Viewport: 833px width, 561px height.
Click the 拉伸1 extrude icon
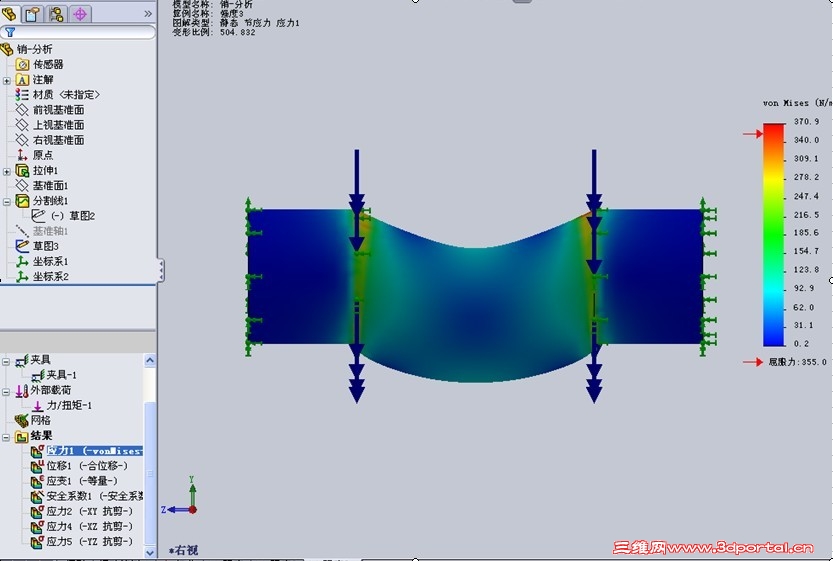[x=22, y=171]
